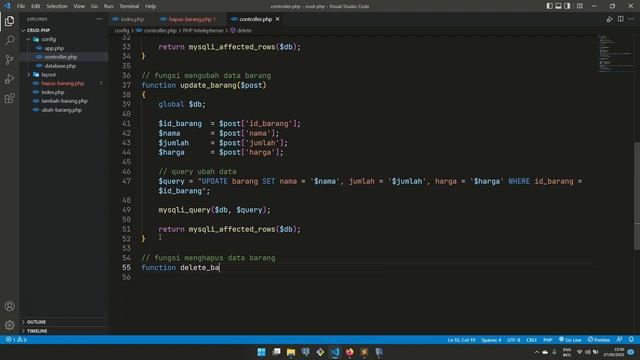The image size is (640, 360).
Task: Open the Windows Start button
Action: 261,352
